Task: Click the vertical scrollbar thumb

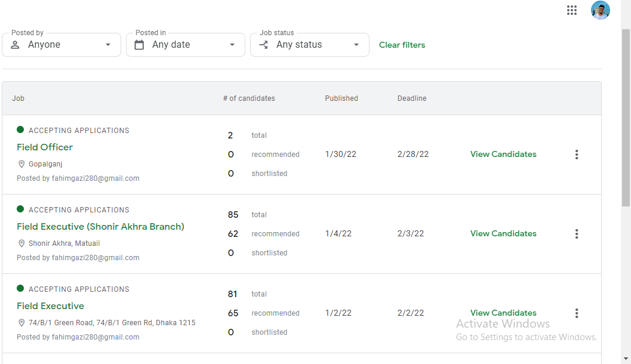Action: 626,119
